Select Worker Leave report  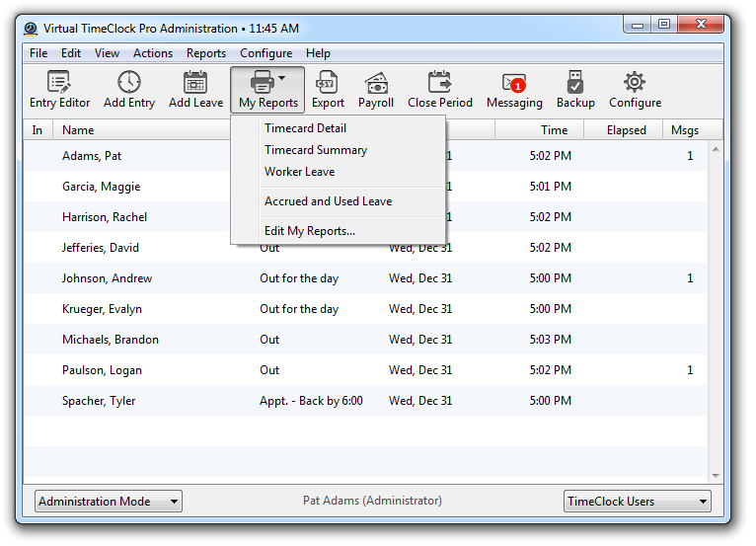click(x=338, y=172)
